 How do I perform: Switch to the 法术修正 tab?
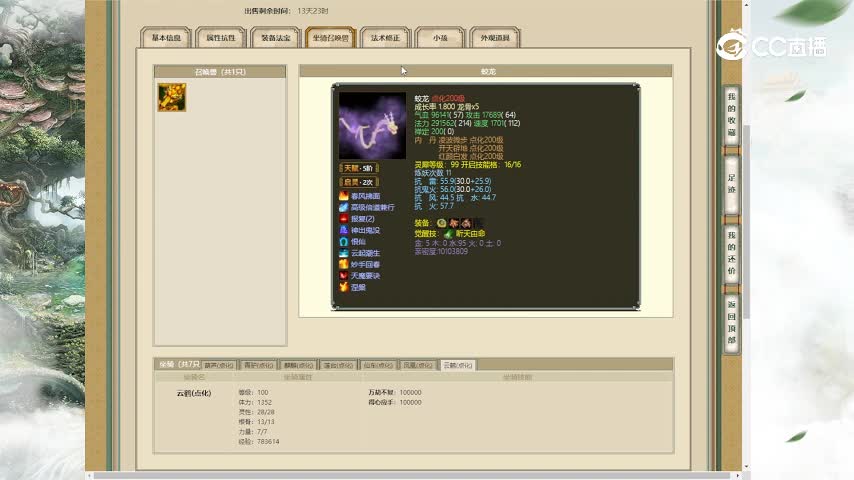click(385, 38)
